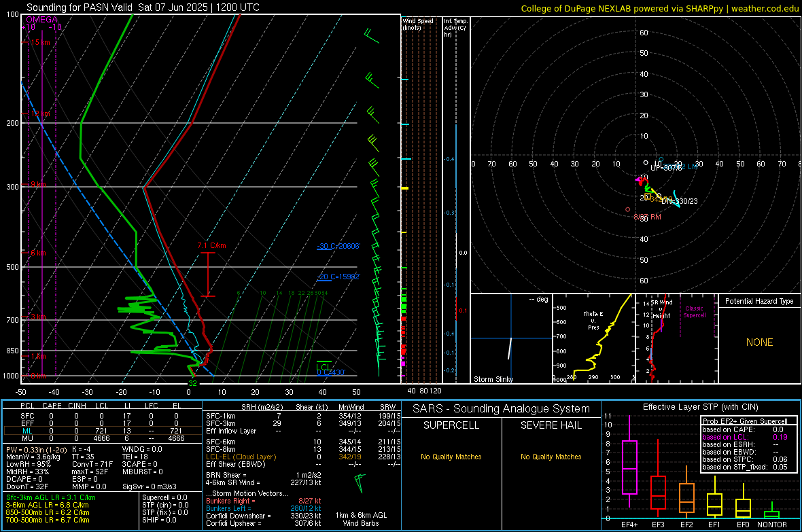
Task: Click the Bunkers Left storm motion
Action: [264, 508]
